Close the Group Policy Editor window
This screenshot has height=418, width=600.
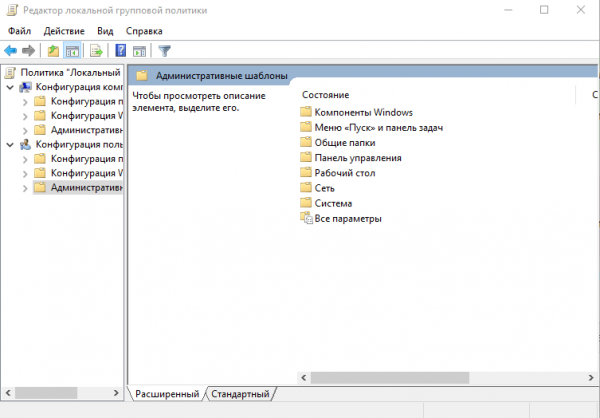[x=580, y=10]
